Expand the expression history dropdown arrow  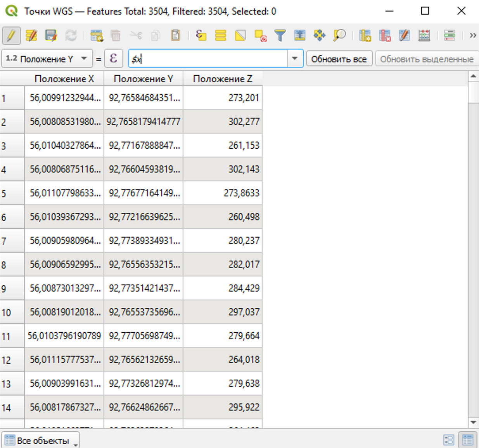tap(295, 59)
